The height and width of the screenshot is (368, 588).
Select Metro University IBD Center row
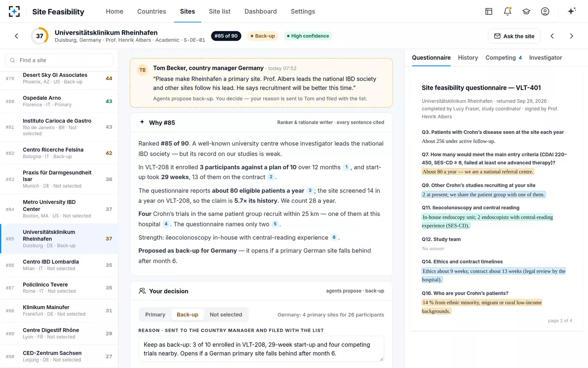(59, 209)
